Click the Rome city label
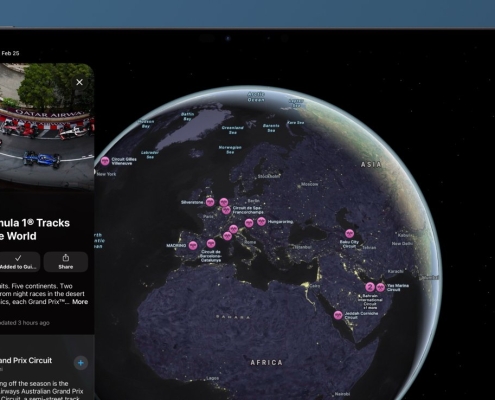This screenshot has height=400, width=495. click(250, 242)
